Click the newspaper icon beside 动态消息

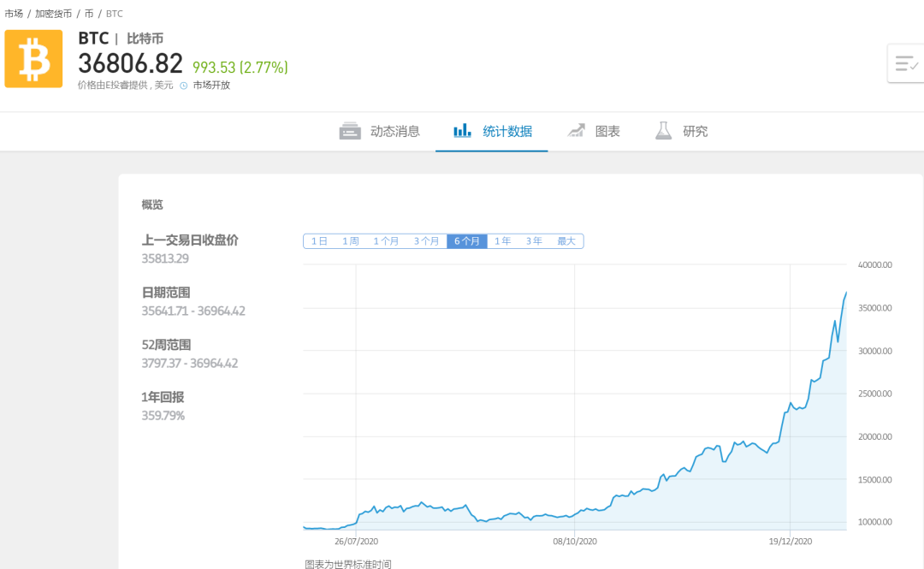(x=350, y=131)
